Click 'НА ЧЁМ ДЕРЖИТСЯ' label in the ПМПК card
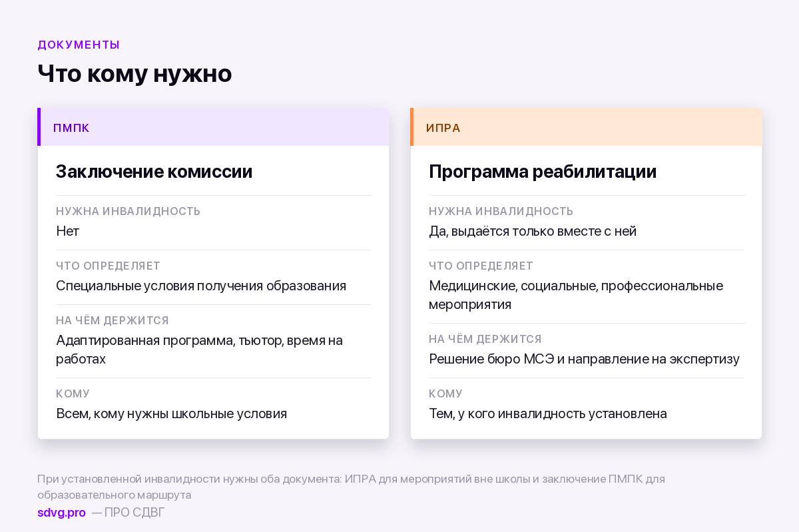The height and width of the screenshot is (532, 799). 113,320
